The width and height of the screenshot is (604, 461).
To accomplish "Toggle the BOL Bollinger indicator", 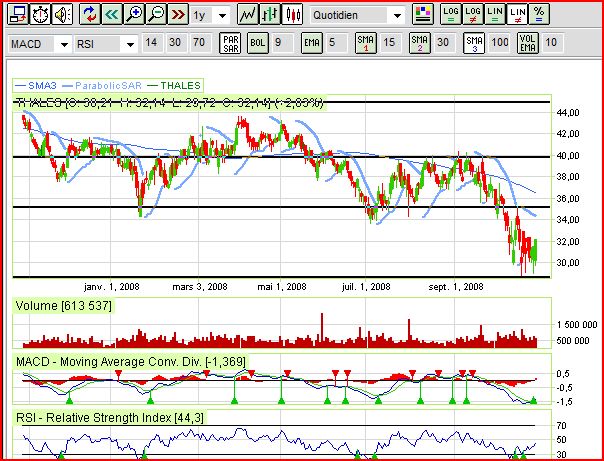I will tap(258, 43).
